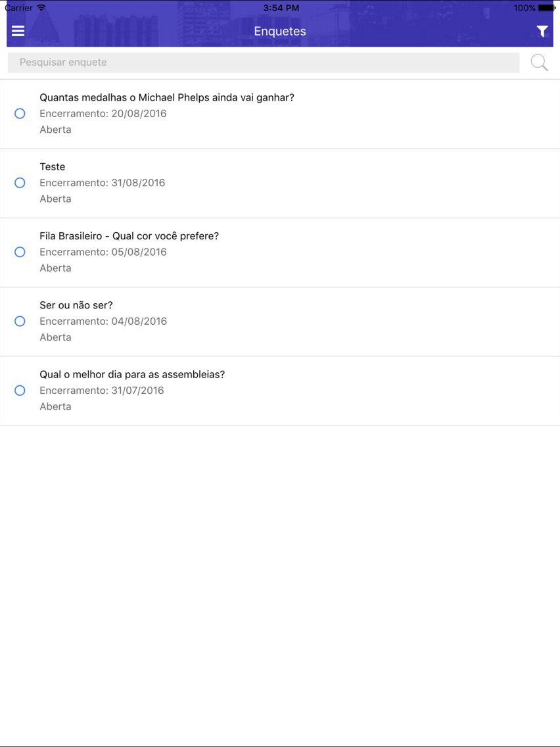The image size is (560, 747).
Task: Tap Encerramento: 20/08/2016 closing date
Action: (103, 113)
